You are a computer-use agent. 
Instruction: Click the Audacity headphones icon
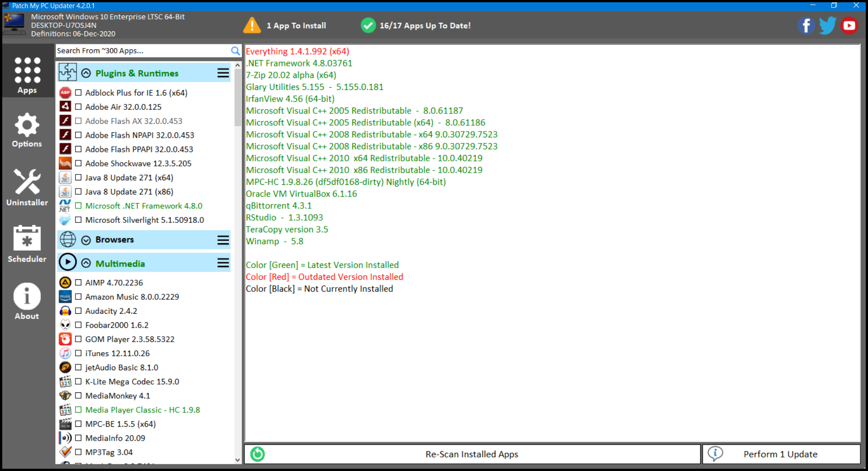pyautogui.click(x=65, y=311)
